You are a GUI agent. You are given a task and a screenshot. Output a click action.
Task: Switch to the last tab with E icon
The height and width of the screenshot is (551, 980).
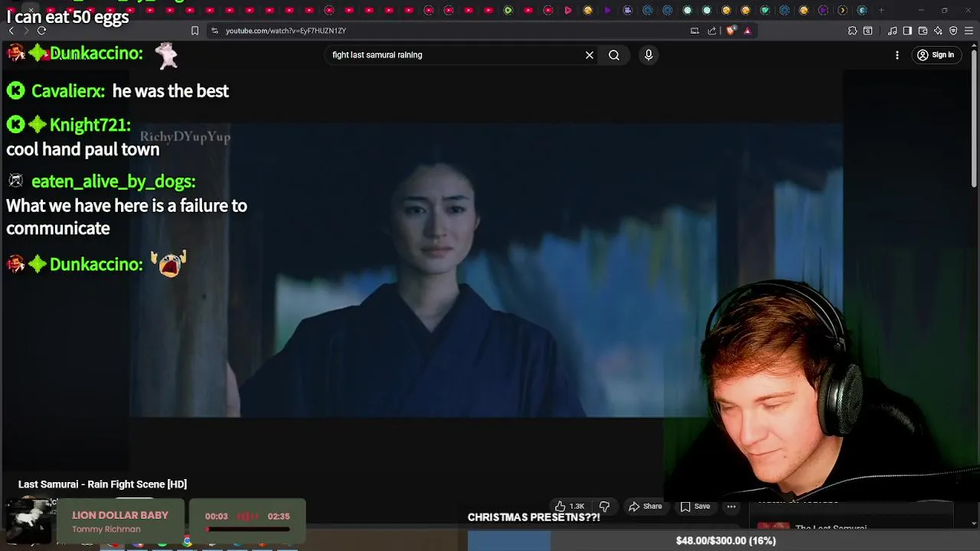[862, 10]
